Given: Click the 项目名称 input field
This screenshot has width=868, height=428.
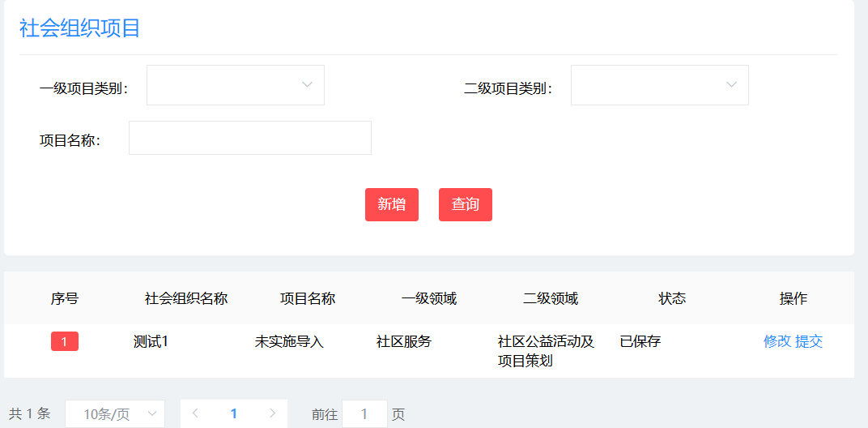Looking at the screenshot, I should (x=249, y=138).
